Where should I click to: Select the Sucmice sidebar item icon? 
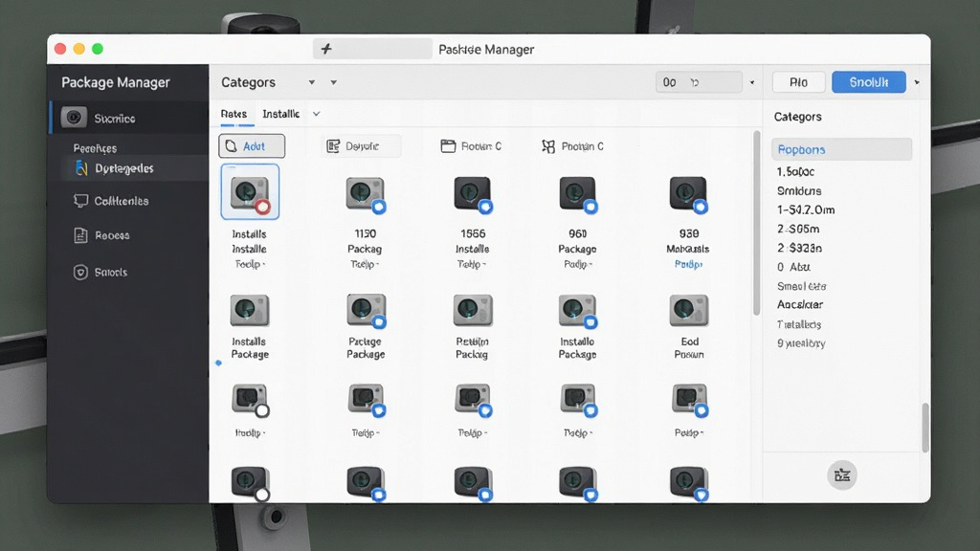[x=74, y=118]
